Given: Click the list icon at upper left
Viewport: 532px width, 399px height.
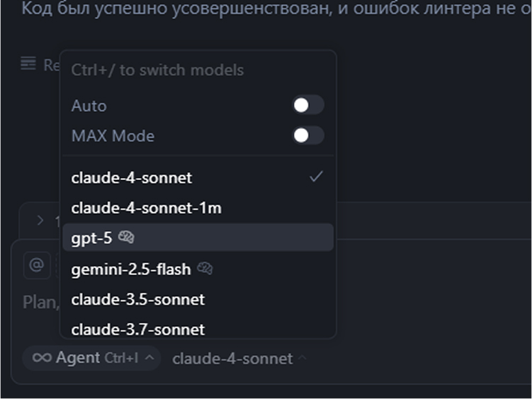Looking at the screenshot, I should (x=28, y=64).
